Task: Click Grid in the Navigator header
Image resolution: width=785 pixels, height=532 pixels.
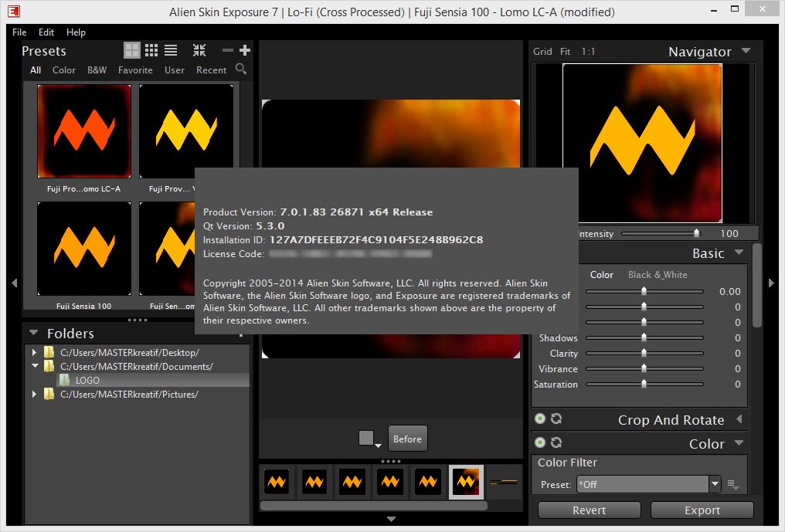Action: pyautogui.click(x=542, y=52)
